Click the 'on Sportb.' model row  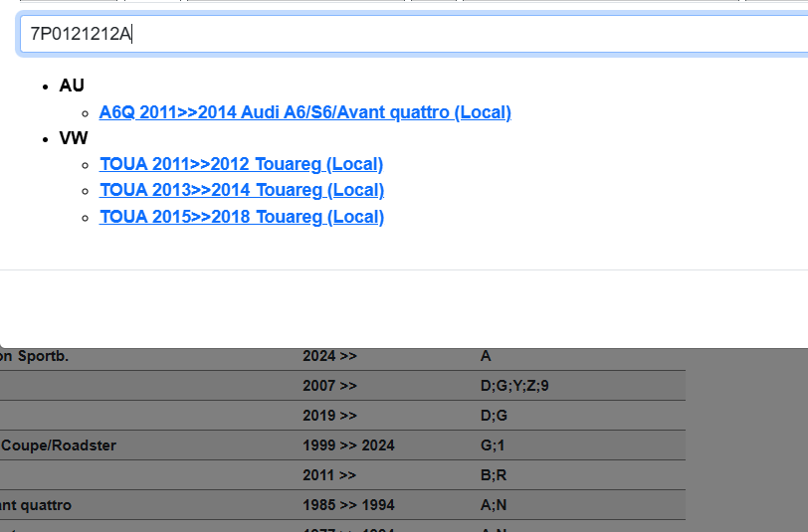point(34,356)
